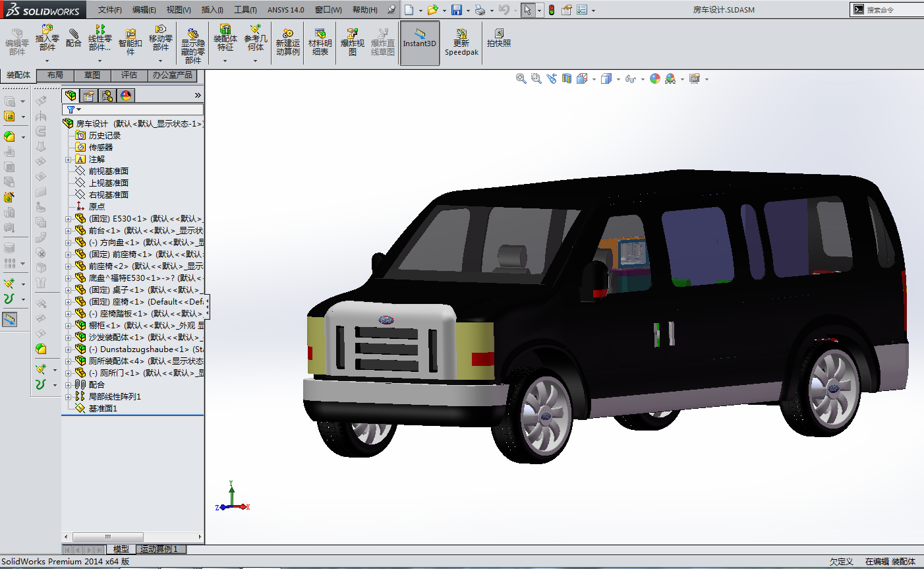Click the Open file folder icon
The image size is (924, 569).
point(432,10)
